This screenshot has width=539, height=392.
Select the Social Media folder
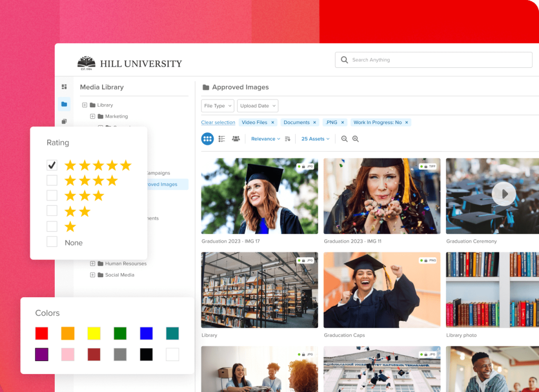point(119,275)
